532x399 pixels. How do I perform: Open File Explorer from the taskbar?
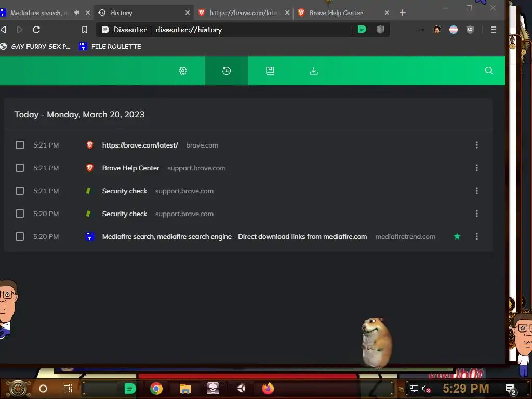coord(185,389)
